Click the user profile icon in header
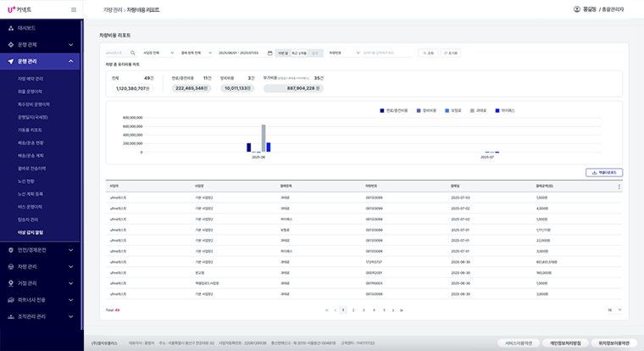The width and height of the screenshot is (644, 351). [x=577, y=9]
